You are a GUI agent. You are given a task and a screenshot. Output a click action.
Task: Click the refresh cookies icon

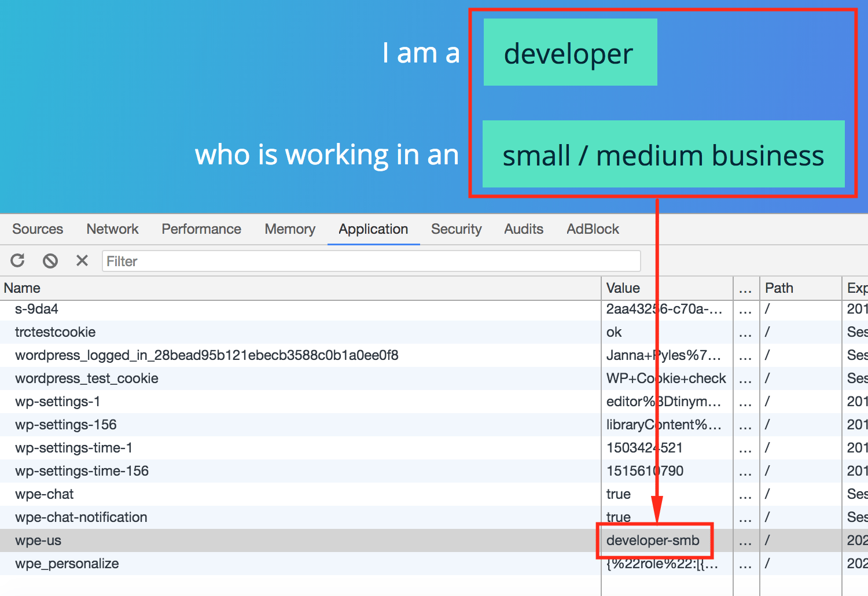click(x=18, y=261)
